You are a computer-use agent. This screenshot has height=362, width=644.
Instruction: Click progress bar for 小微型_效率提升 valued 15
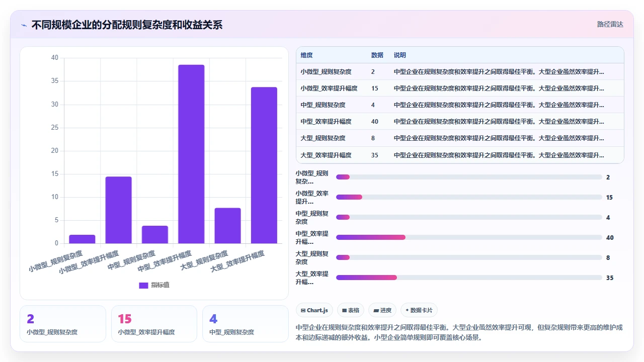click(469, 197)
